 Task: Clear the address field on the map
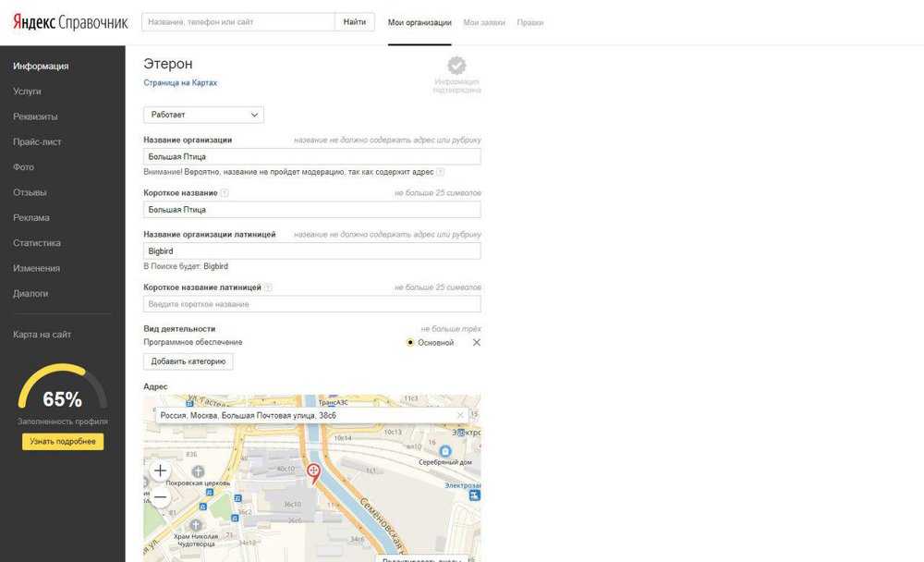460,415
